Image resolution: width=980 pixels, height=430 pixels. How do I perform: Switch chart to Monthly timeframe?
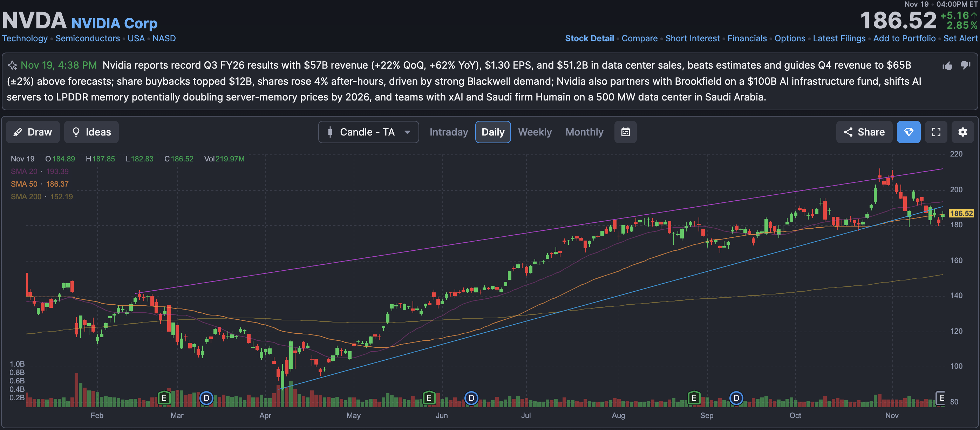584,132
